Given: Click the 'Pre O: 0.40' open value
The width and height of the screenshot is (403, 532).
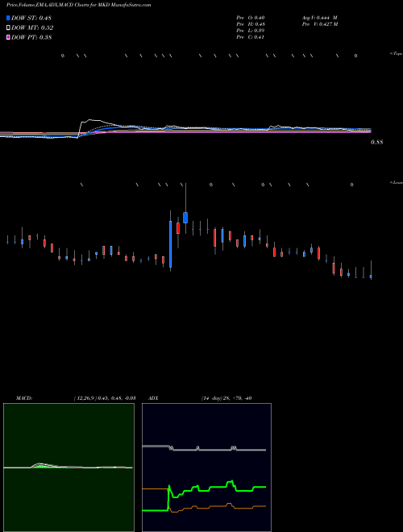Looking at the screenshot, I should (251, 18).
